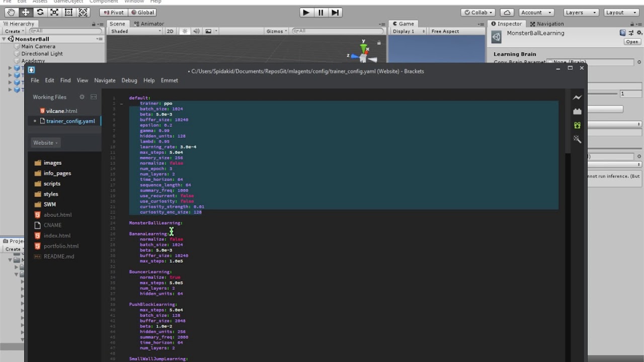Click the magic wand icon in Brackets sidebar
The height and width of the screenshot is (362, 644).
tap(577, 139)
